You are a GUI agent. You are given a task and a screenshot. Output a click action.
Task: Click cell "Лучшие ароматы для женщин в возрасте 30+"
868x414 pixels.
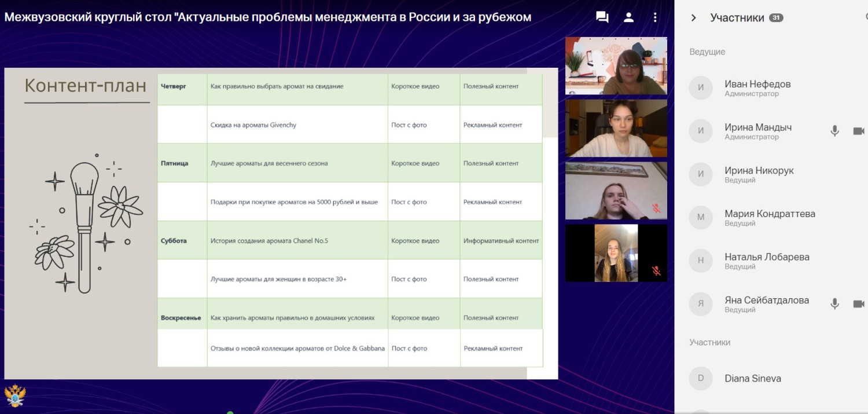[x=297, y=279]
